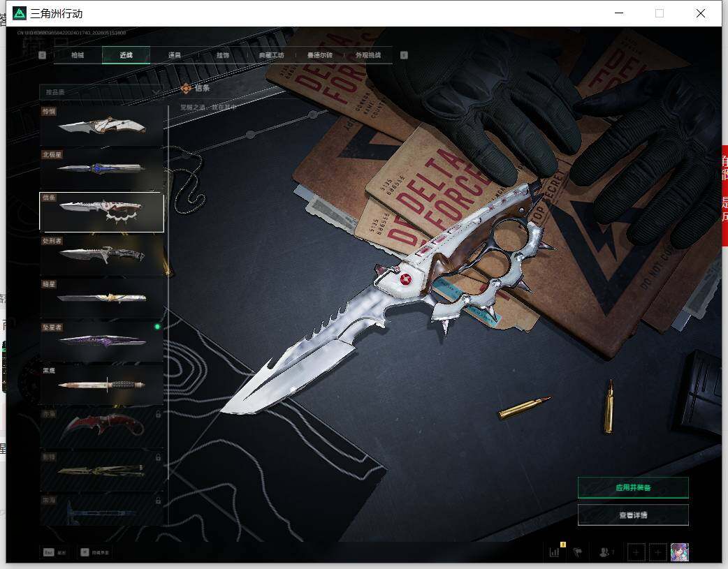The image size is (728, 569).
Task: Open the 挂饰 tab
Action: 223,55
